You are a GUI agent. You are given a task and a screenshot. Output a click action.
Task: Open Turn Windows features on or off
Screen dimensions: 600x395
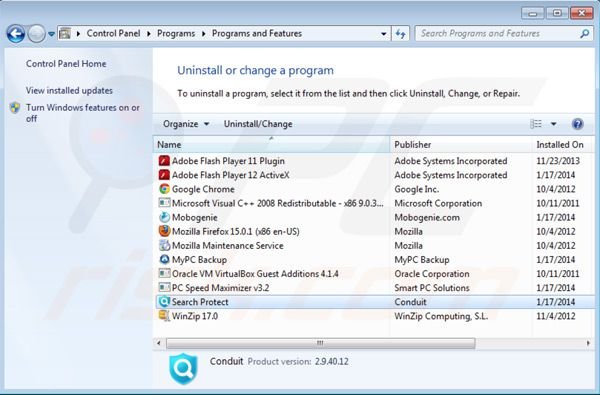tap(83, 113)
